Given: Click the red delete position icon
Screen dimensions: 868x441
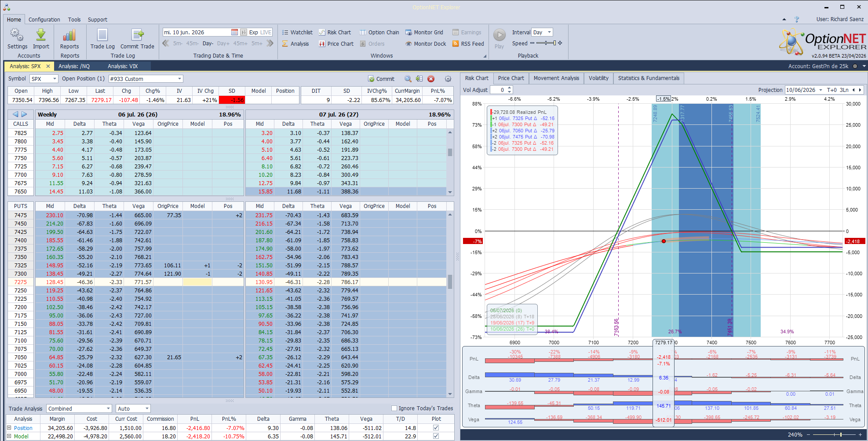Looking at the screenshot, I should (x=431, y=79).
